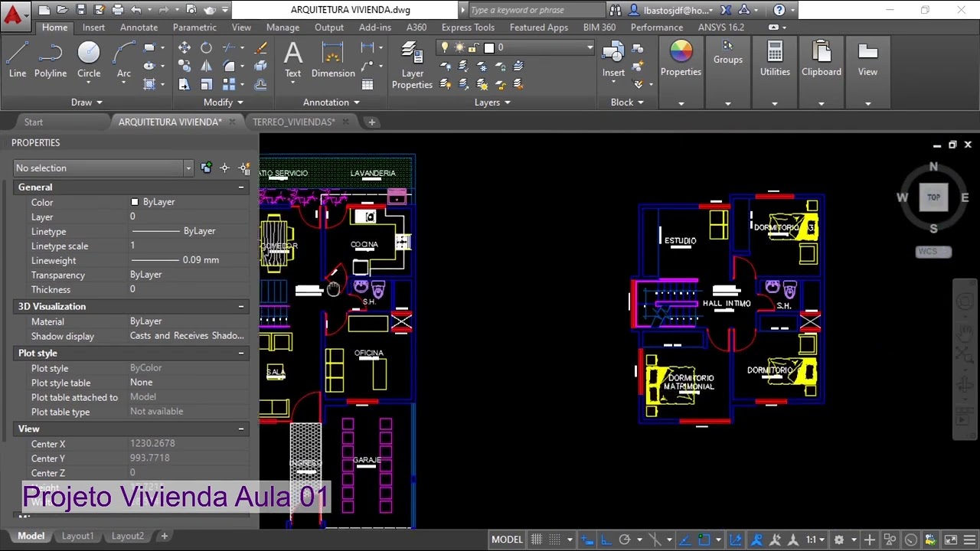
Task: Open the Insert ribbon tab
Action: coord(93,28)
